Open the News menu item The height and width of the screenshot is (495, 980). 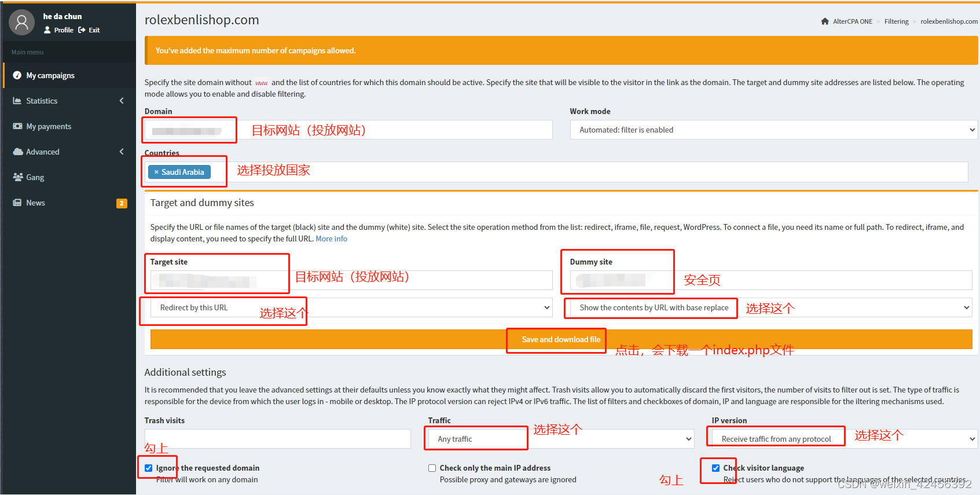pyautogui.click(x=69, y=203)
